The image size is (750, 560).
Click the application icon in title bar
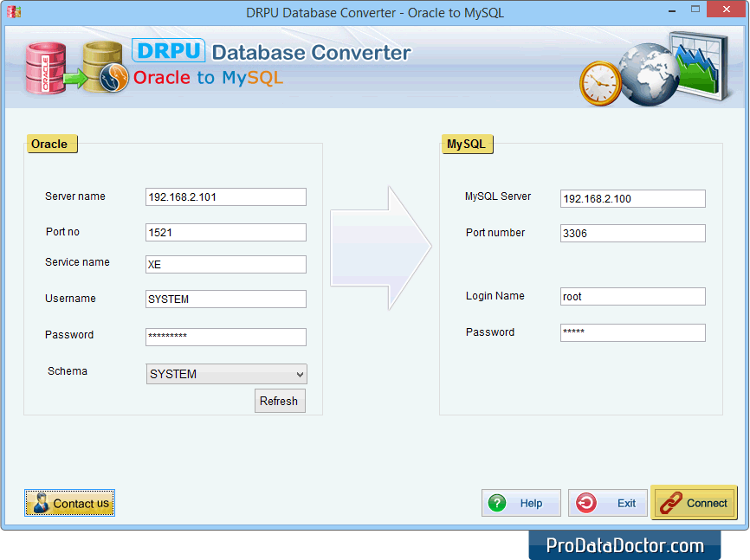pyautogui.click(x=14, y=11)
